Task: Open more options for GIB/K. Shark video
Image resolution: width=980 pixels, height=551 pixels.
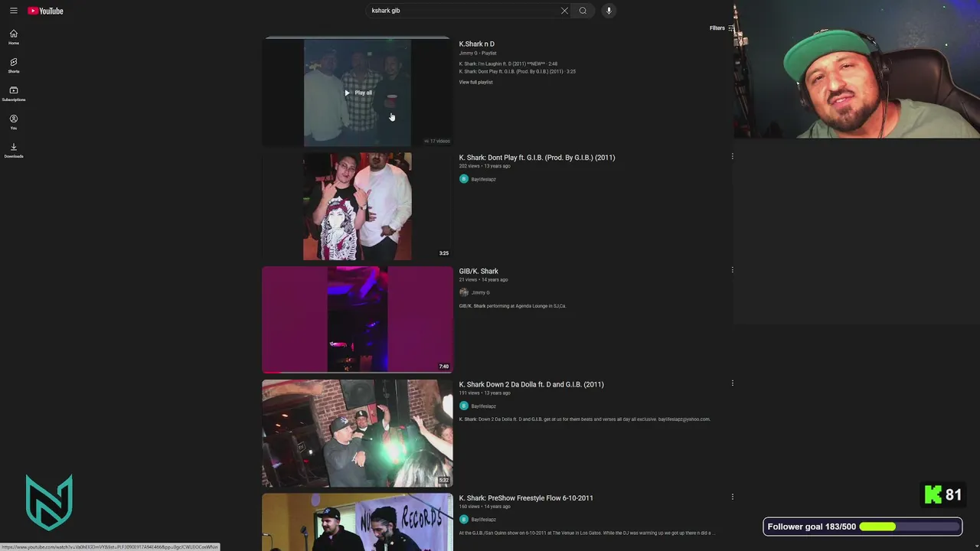Action: point(732,269)
